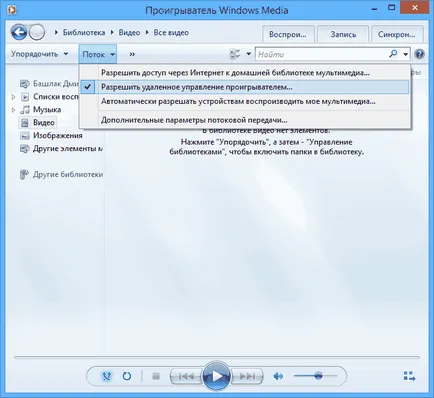The height and width of the screenshot is (398, 434).
Task: Click the Башлак library icon
Action: point(25,83)
